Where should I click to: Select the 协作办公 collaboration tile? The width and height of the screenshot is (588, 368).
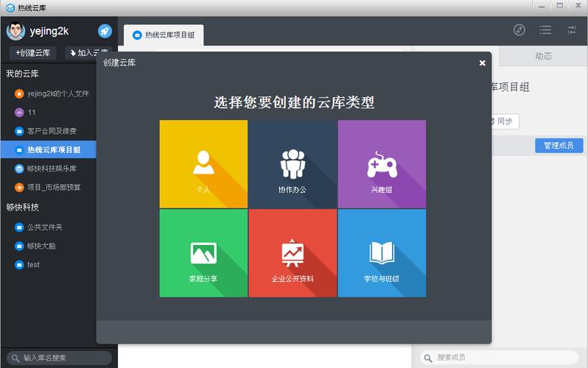coord(293,164)
